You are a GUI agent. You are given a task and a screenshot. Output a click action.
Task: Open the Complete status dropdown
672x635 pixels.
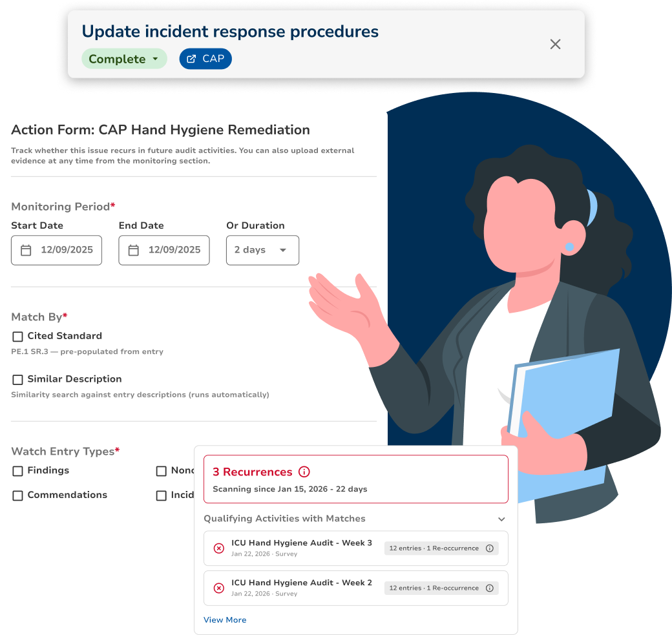click(x=124, y=59)
